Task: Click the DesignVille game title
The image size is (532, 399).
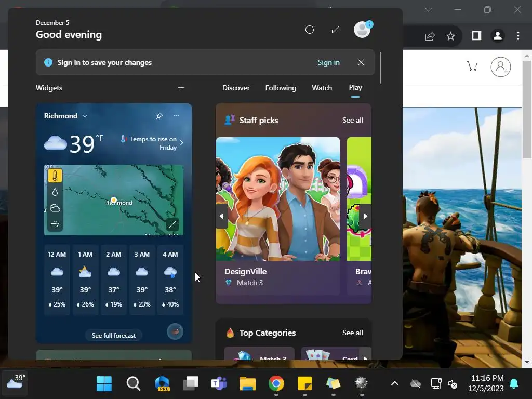Action: pyautogui.click(x=246, y=271)
